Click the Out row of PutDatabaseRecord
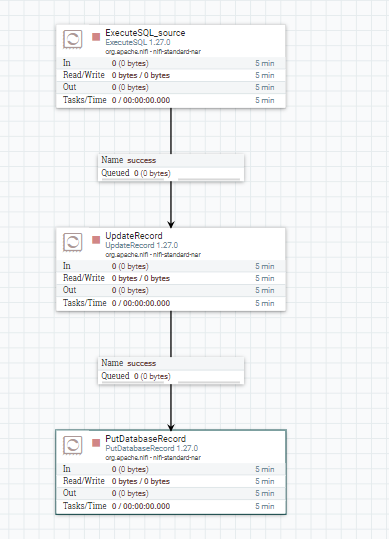The width and height of the screenshot is (389, 539). click(x=171, y=493)
